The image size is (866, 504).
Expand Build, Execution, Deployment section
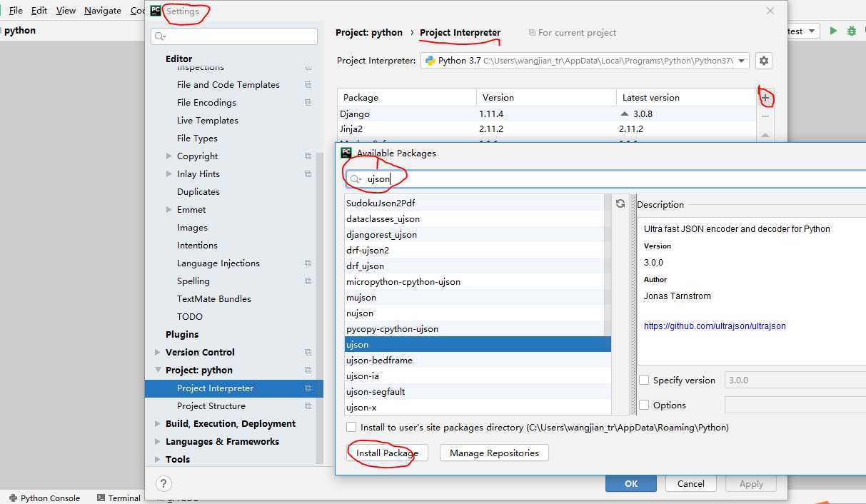[158, 424]
